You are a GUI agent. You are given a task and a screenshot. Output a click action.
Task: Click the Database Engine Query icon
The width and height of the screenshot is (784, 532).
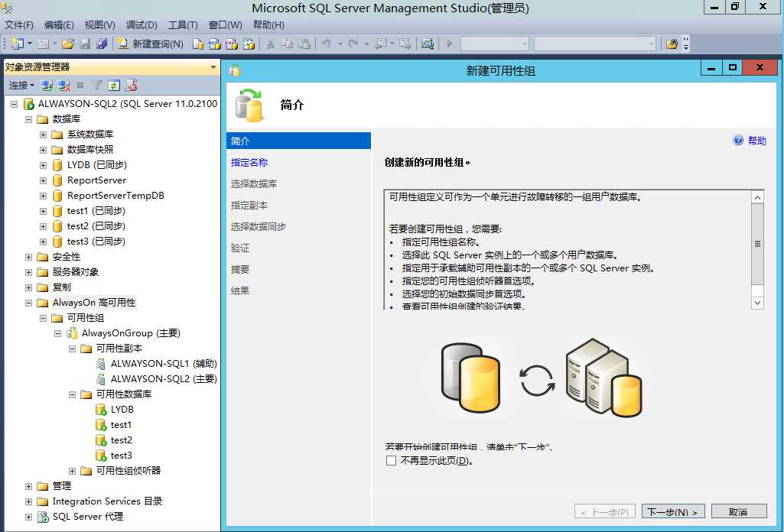click(197, 44)
